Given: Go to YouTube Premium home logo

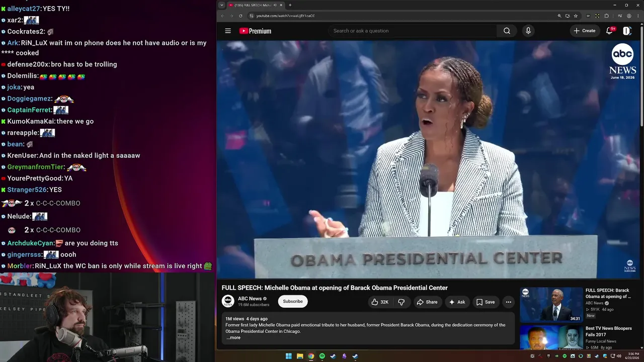Looking at the screenshot, I should [255, 31].
